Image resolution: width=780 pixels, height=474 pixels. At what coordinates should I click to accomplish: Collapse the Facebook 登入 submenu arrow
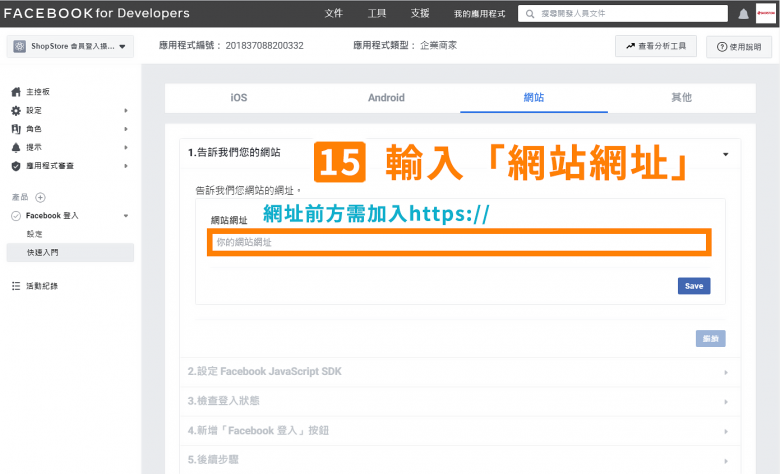pyautogui.click(x=126, y=216)
